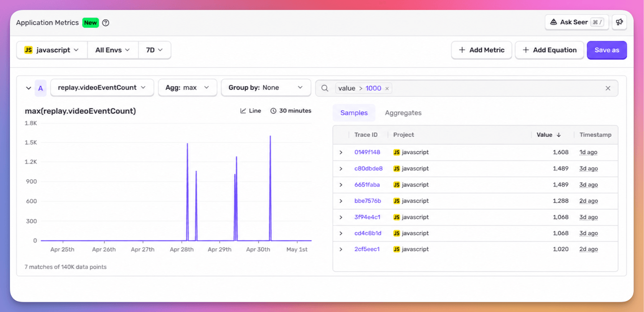Expand the cd4c8b1d trace row
The width and height of the screenshot is (644, 312).
click(x=341, y=233)
